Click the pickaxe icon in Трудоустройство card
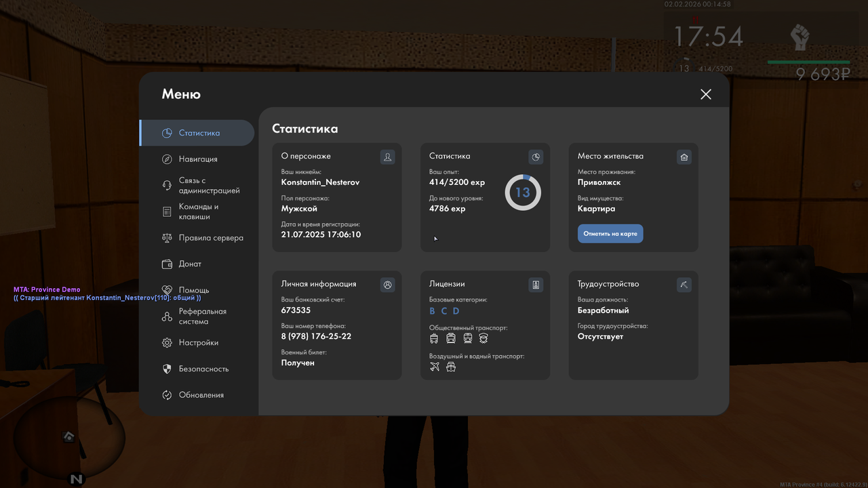Viewport: 868px width, 488px height. pos(684,285)
